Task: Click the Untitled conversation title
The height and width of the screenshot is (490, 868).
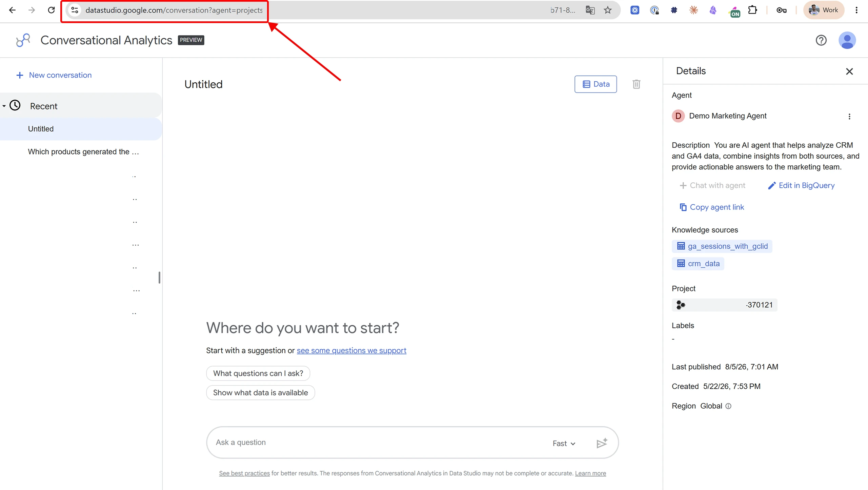Action: (x=203, y=84)
